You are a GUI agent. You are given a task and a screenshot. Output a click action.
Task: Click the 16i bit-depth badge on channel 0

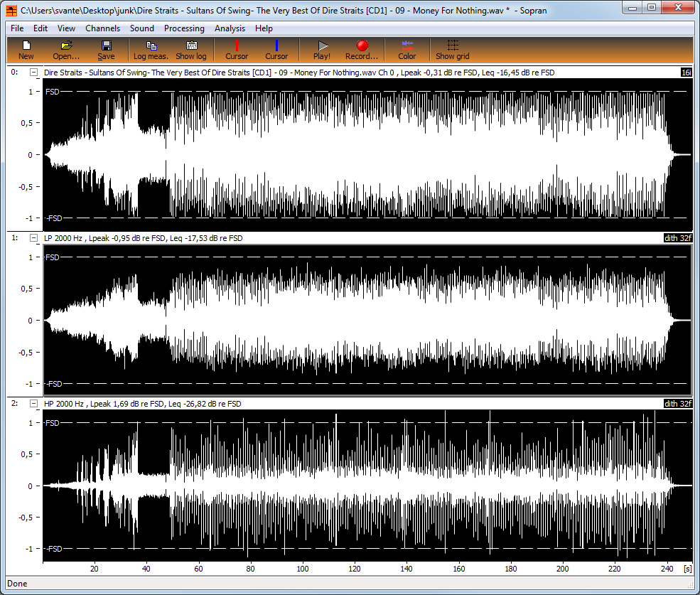click(686, 73)
